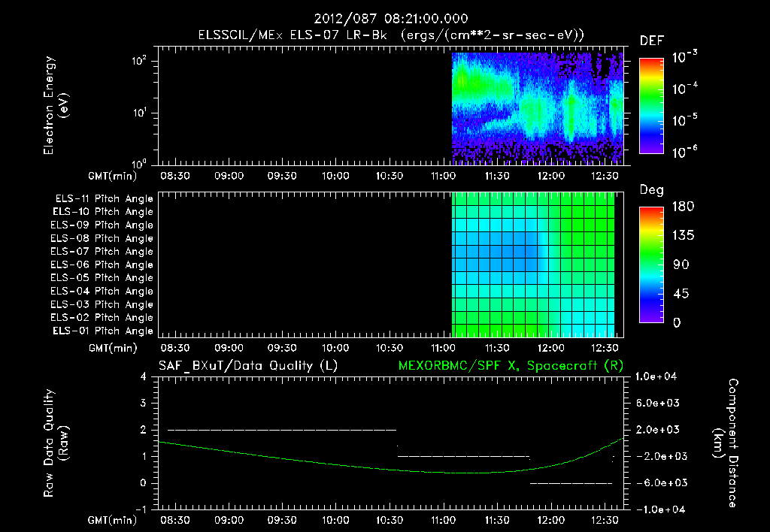Click the ELS-08 Pitch Angle label
Screen dimensions: 770x532
102,238
